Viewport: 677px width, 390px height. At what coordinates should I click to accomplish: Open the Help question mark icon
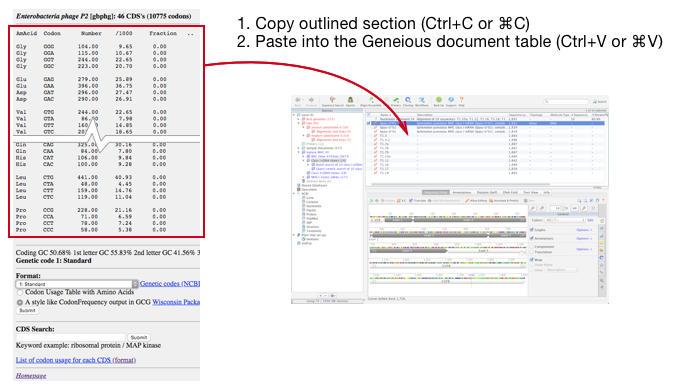pyautogui.click(x=462, y=102)
